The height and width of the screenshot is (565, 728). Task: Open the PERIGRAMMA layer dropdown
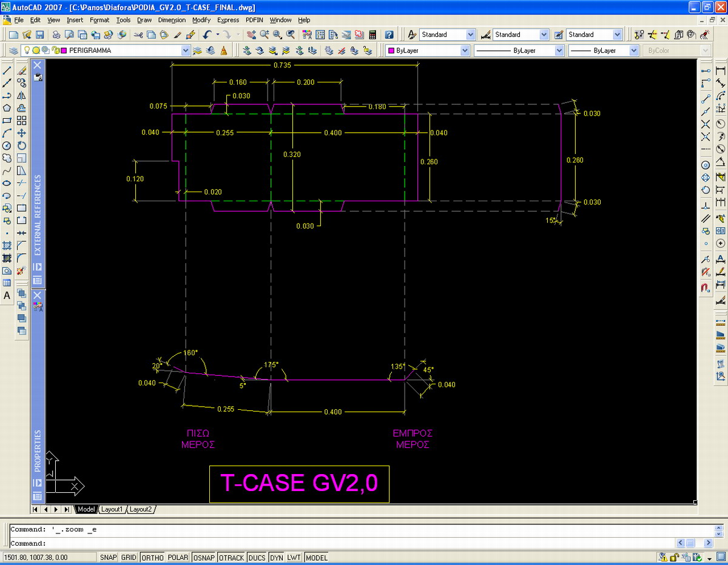[x=186, y=50]
